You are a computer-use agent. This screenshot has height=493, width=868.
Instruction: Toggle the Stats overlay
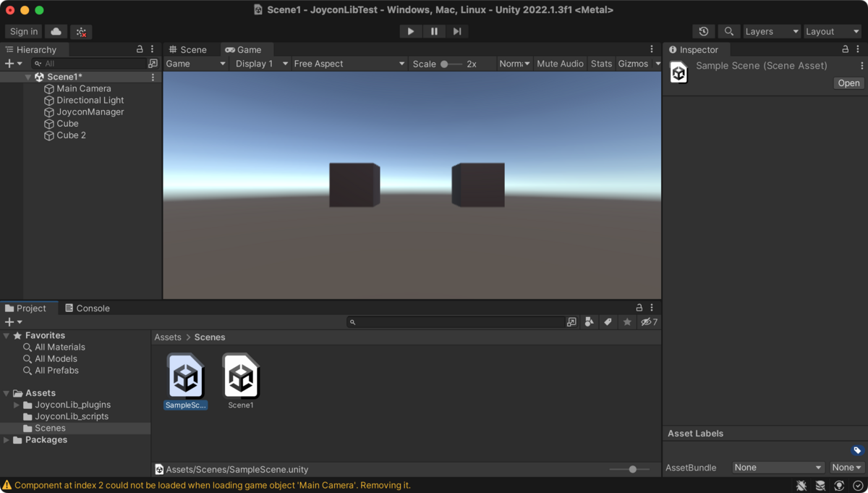(601, 64)
